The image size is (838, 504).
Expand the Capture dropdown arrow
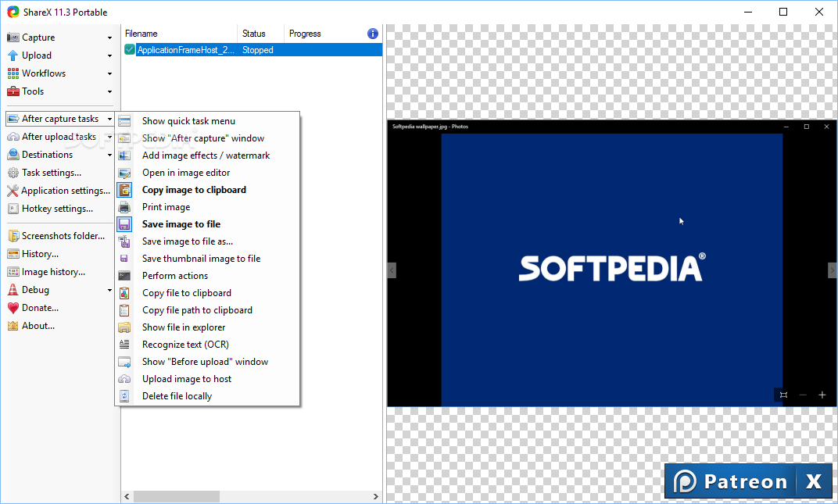[109, 38]
